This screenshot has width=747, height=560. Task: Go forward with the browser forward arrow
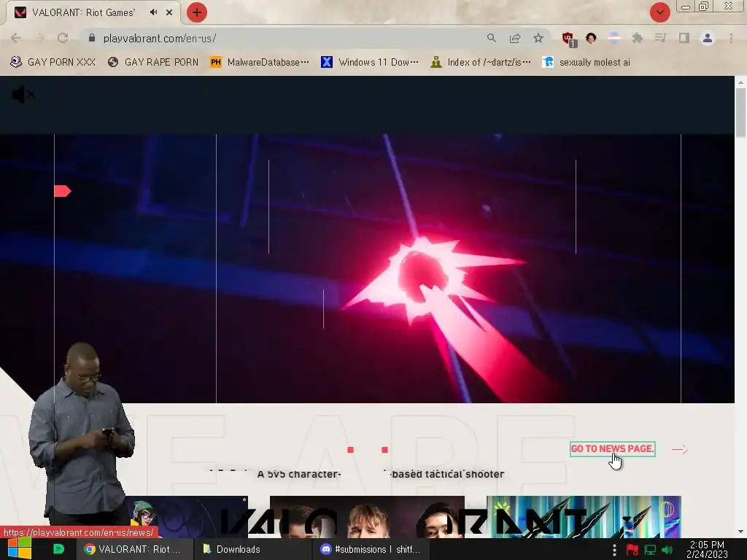click(x=39, y=38)
